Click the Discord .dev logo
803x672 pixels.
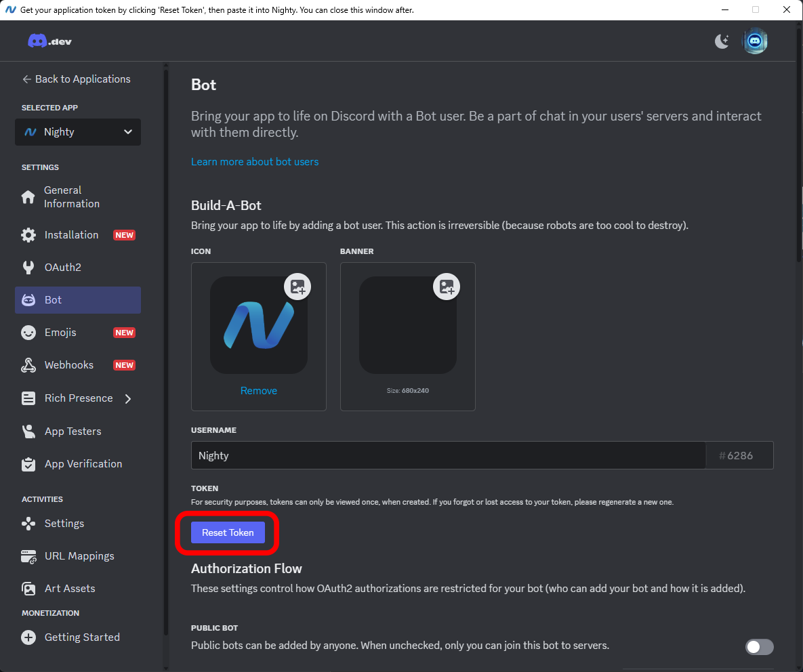click(49, 41)
